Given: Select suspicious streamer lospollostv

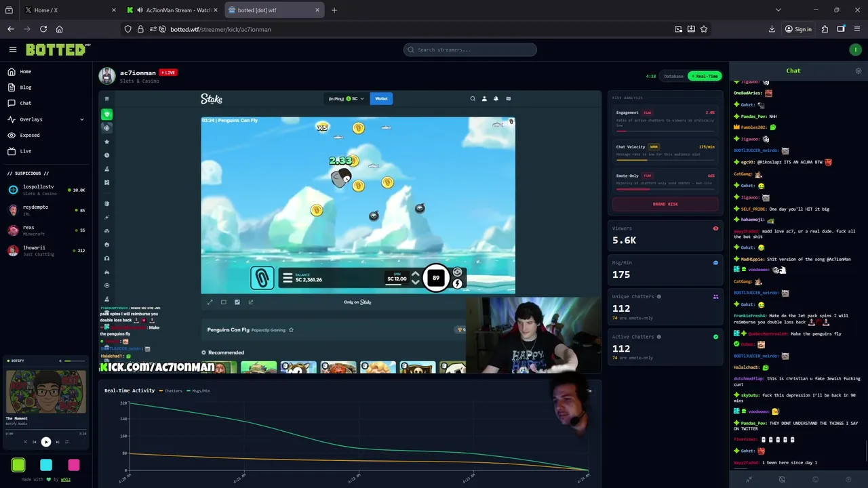Looking at the screenshot, I should 46,190.
